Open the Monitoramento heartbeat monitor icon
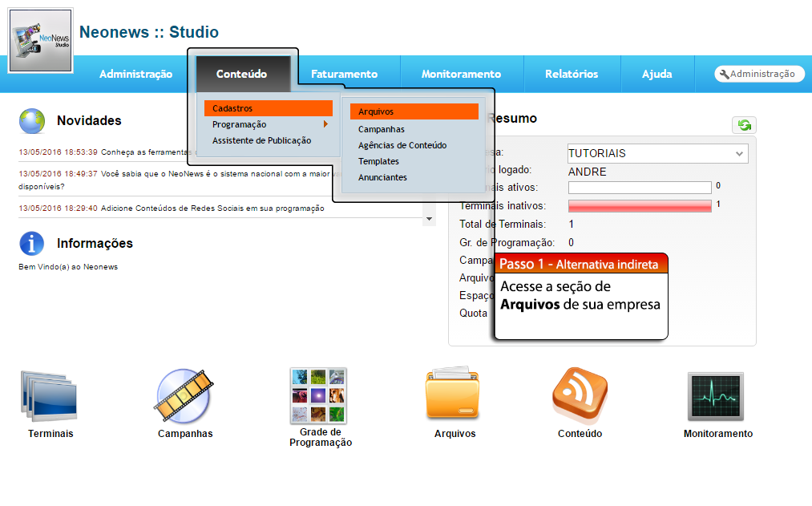Screen dimensions: 812x506 click(716, 396)
